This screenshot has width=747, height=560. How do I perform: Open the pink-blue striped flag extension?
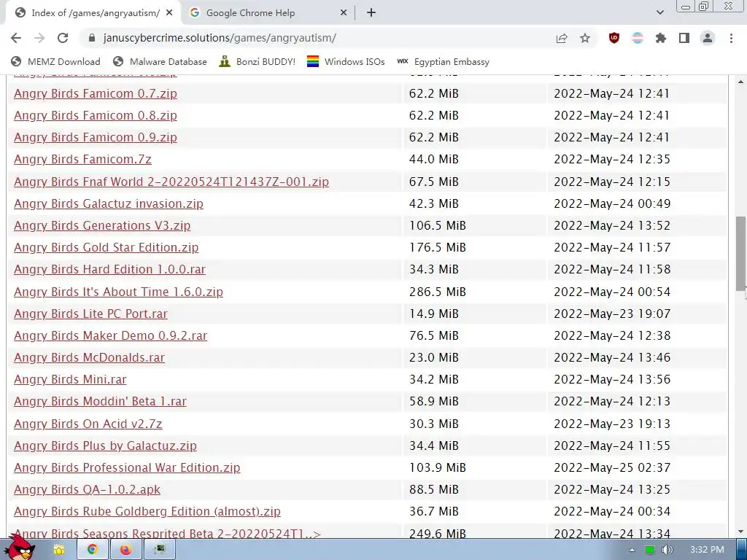click(638, 38)
